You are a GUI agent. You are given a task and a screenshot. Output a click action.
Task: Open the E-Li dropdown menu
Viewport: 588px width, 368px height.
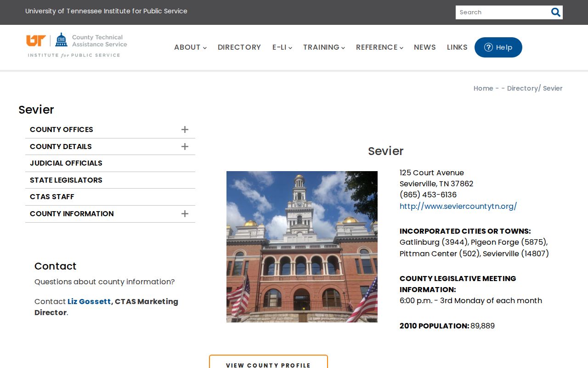(282, 47)
